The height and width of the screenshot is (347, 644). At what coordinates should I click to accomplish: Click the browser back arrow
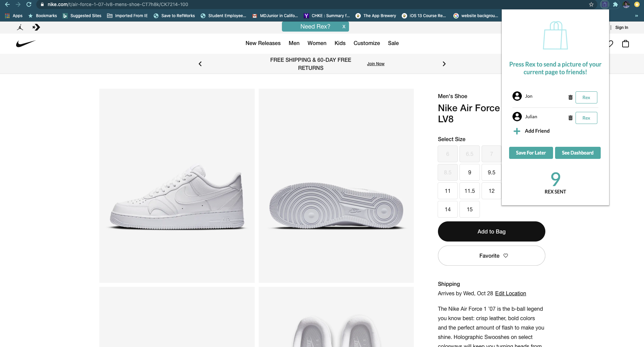tap(7, 4)
